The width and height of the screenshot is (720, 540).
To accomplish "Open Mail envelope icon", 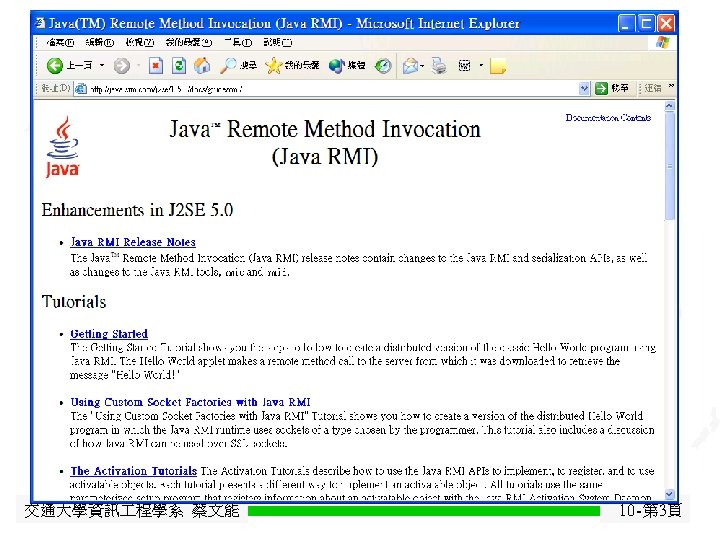I will [410, 66].
